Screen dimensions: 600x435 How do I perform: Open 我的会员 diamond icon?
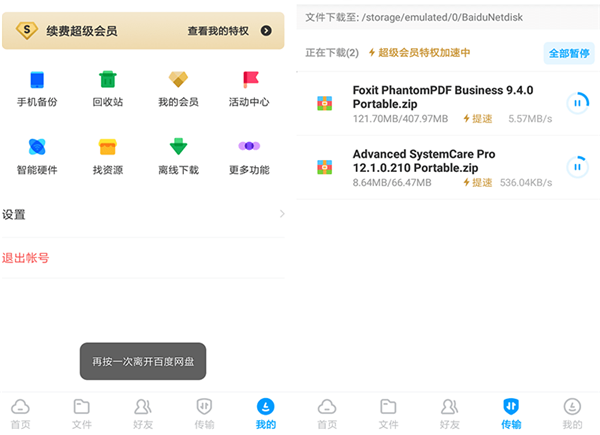click(178, 79)
